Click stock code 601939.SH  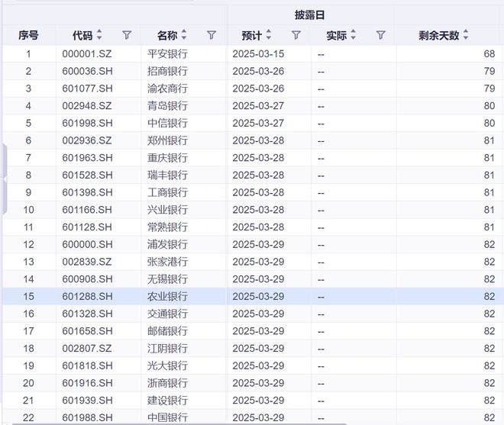pyautogui.click(x=87, y=401)
